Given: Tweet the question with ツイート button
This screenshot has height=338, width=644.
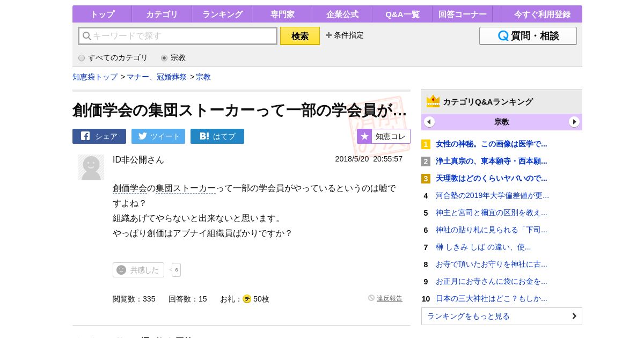Looking at the screenshot, I should pyautogui.click(x=158, y=136).
